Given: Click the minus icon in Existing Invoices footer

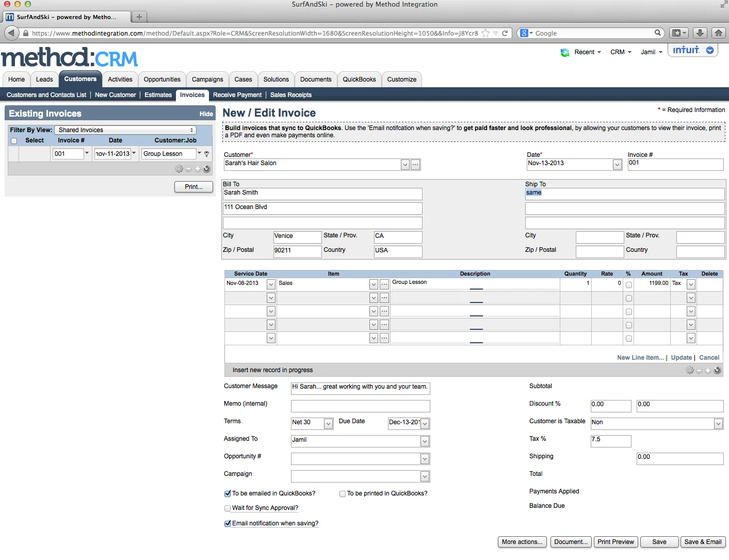Looking at the screenshot, I should tap(188, 169).
